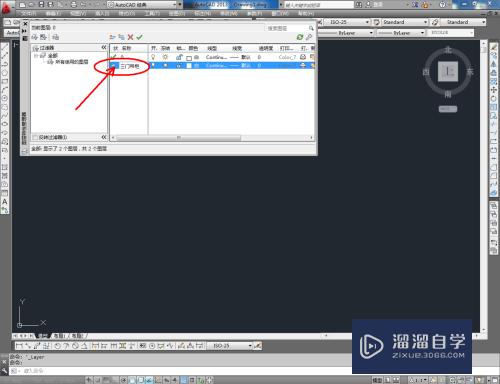Click the color swatch of layer 0
The height and width of the screenshot is (384, 500).
(x=189, y=57)
